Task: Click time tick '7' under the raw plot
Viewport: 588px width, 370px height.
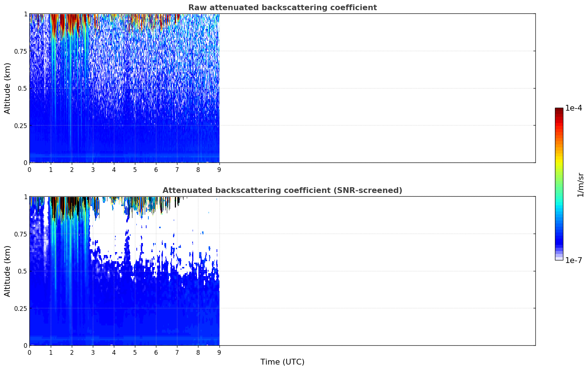Action: pyautogui.click(x=177, y=169)
